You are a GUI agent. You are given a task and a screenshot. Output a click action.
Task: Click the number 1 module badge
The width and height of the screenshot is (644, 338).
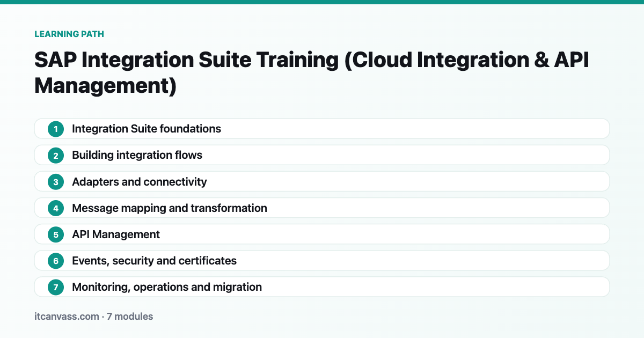(56, 129)
